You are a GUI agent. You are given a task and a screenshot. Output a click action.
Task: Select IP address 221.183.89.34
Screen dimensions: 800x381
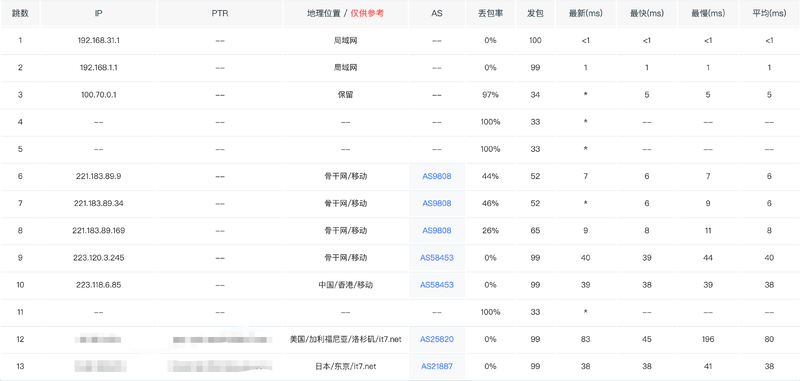click(x=98, y=204)
